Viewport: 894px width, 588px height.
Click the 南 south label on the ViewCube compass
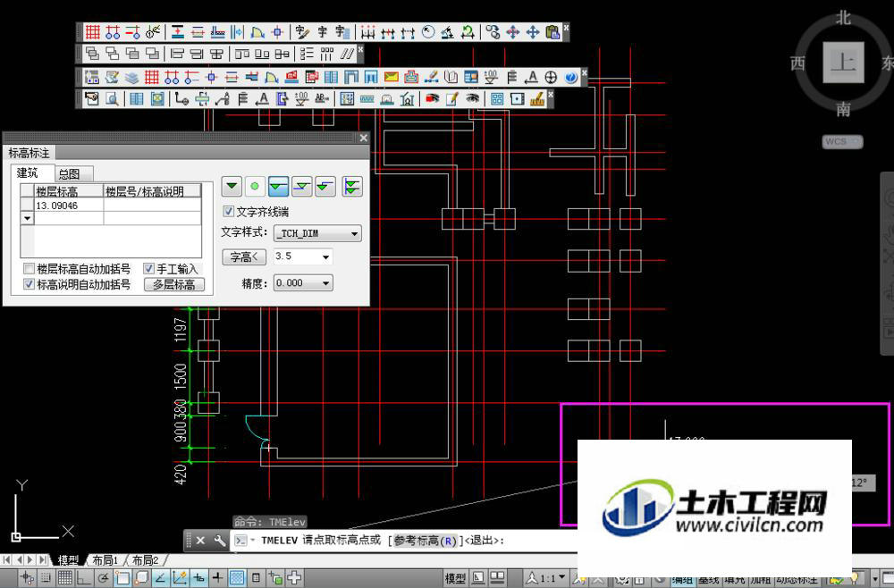(x=843, y=108)
